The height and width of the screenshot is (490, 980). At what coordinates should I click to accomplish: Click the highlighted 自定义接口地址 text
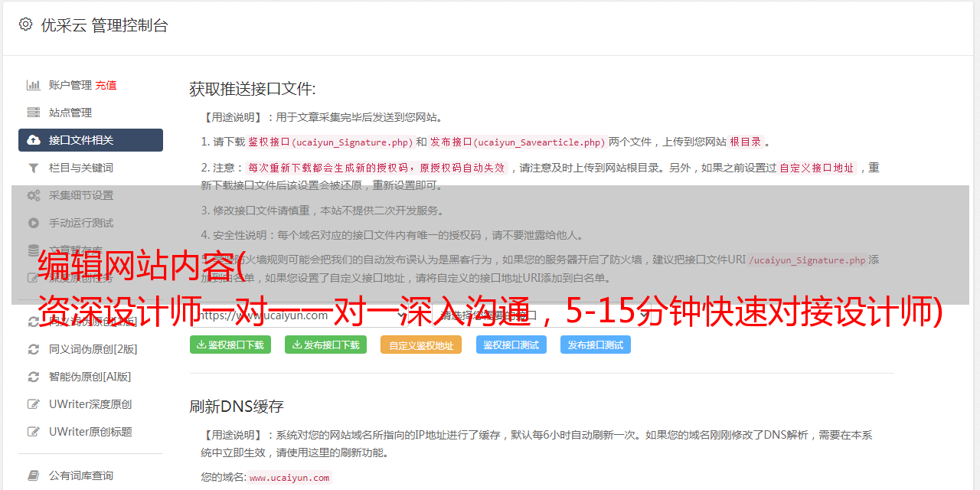click(x=817, y=168)
